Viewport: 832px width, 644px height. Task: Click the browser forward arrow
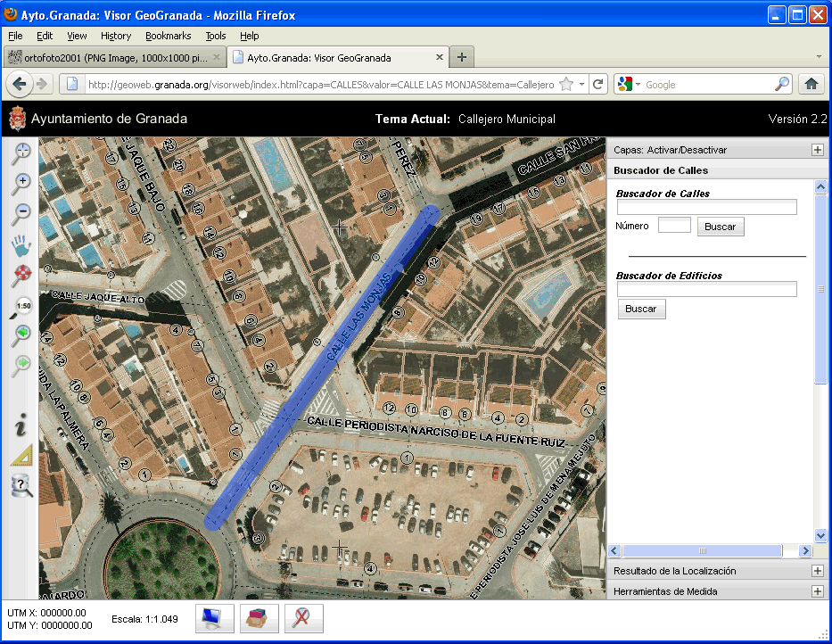coord(42,84)
